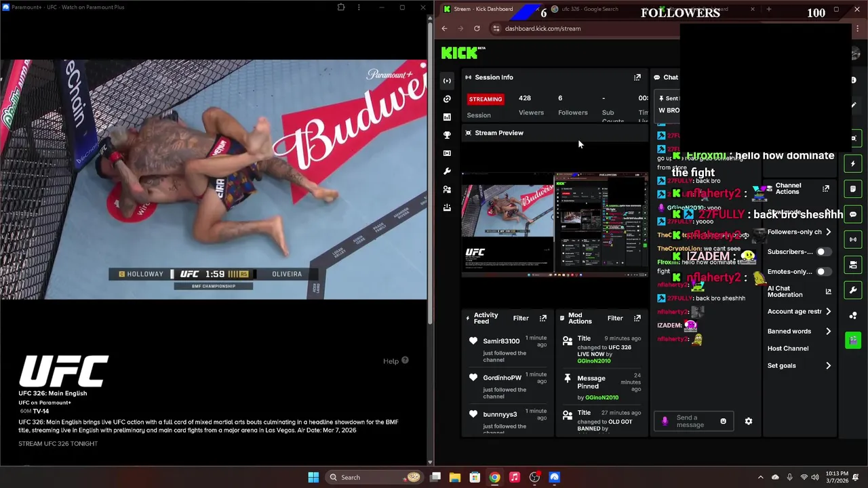
Task: Click the UFC fight video in Paramount+
Action: point(214,180)
